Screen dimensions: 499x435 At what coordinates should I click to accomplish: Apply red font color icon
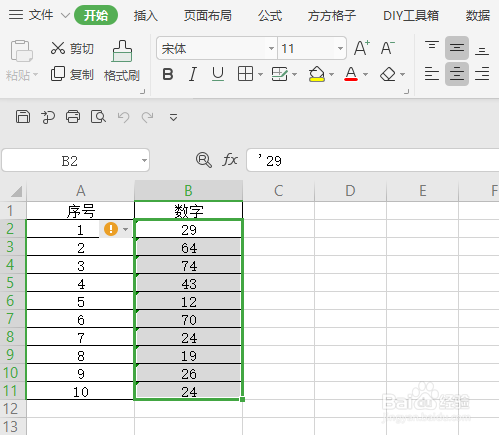(x=351, y=74)
